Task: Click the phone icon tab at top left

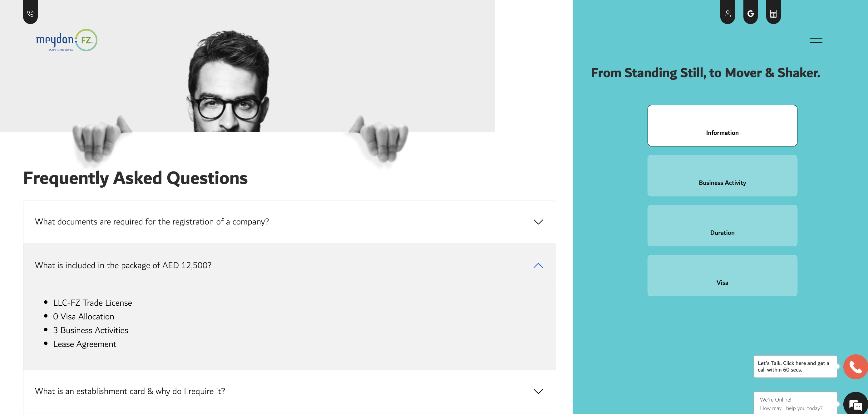Action: point(30,12)
